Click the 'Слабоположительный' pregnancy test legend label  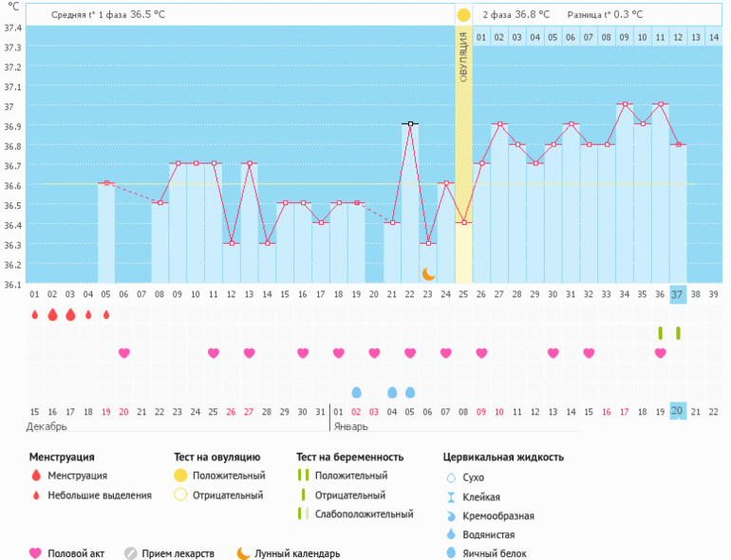tap(364, 513)
